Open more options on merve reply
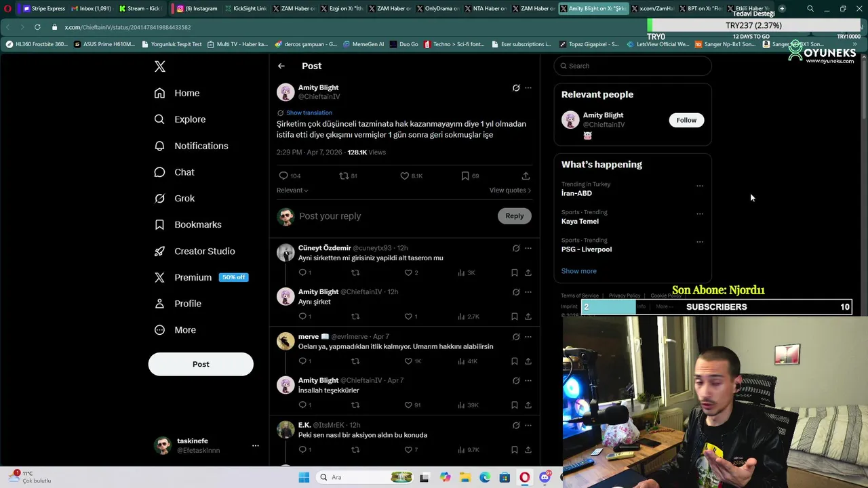Screen dimensions: 868x488 click(x=528, y=337)
